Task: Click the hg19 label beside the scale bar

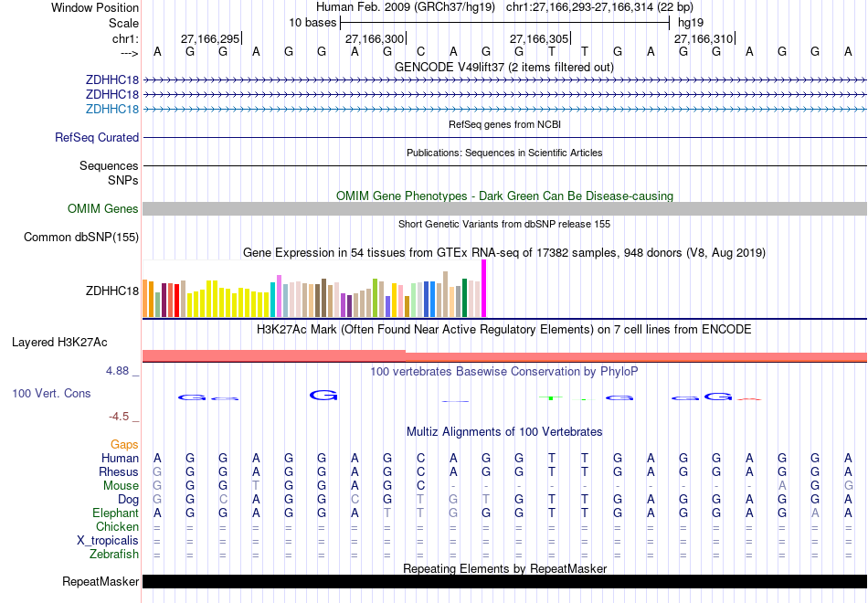Action: click(691, 23)
